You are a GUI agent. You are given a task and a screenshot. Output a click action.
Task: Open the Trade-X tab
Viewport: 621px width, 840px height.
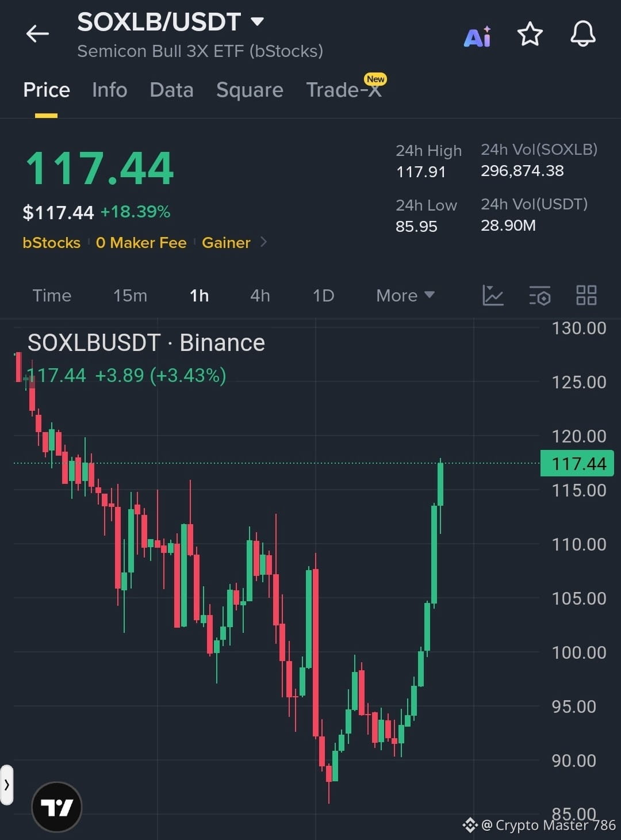point(344,90)
